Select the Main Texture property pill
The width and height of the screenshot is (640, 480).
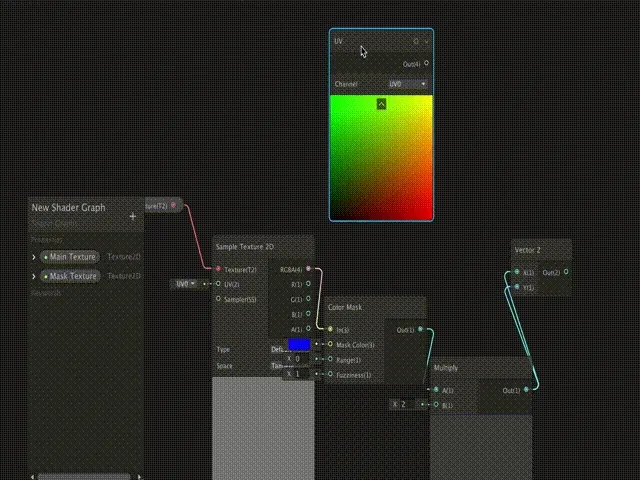70,257
